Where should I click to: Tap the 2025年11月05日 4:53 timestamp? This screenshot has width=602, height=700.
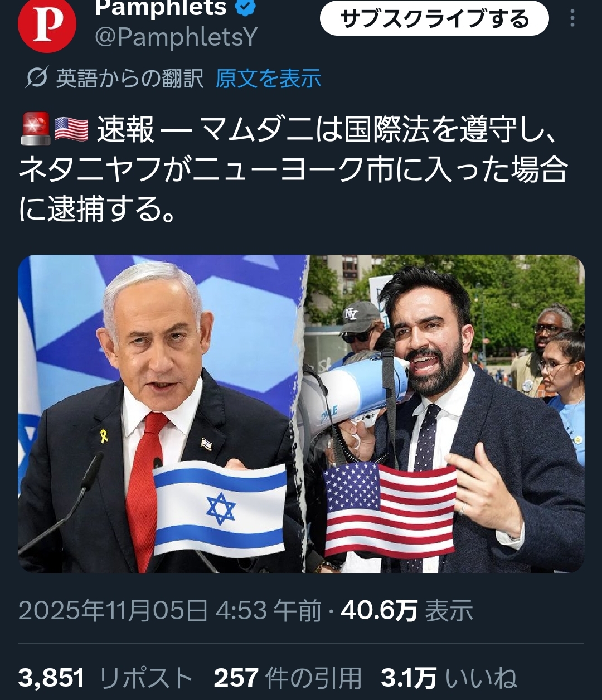170,611
